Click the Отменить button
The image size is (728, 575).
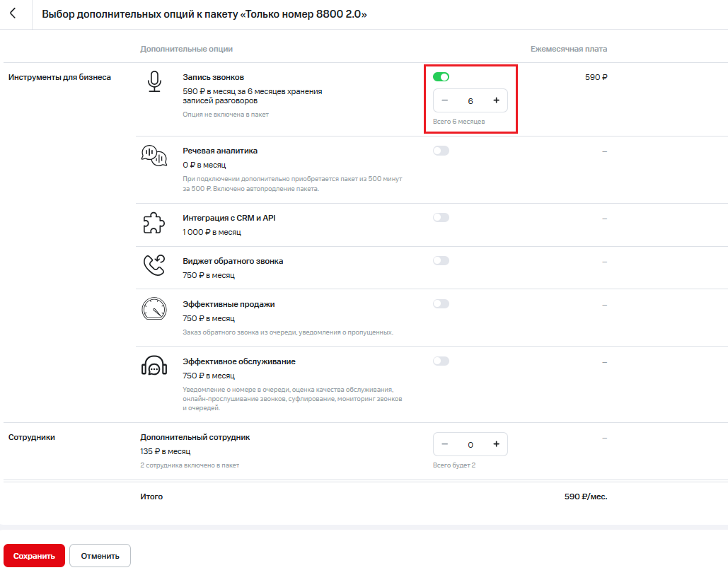100,556
